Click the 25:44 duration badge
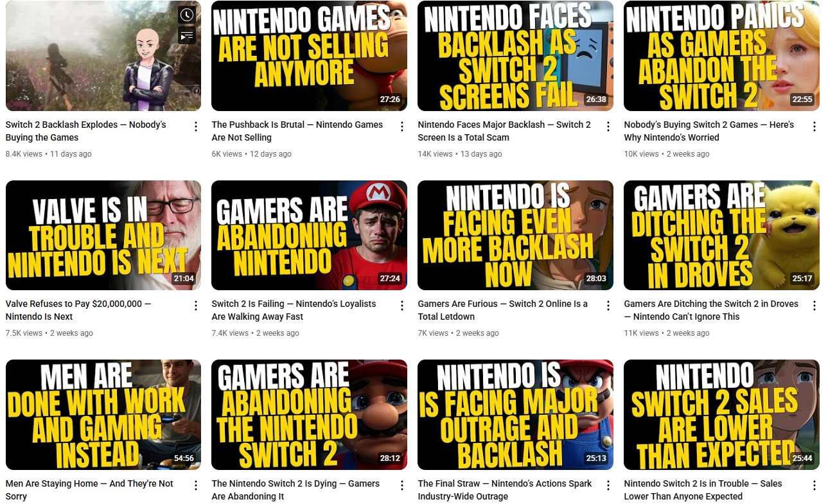This screenshot has width=828, height=504. pyautogui.click(x=802, y=459)
